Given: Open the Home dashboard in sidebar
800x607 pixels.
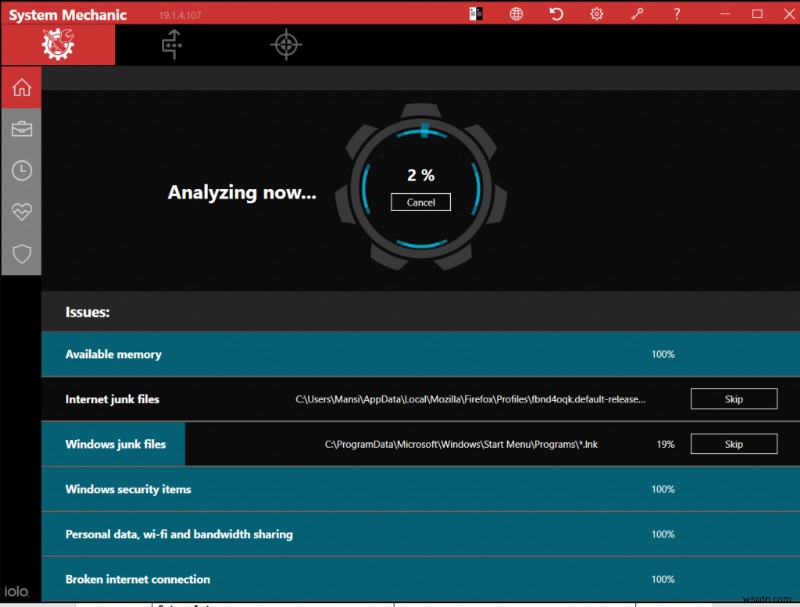Looking at the screenshot, I should pyautogui.click(x=21, y=88).
